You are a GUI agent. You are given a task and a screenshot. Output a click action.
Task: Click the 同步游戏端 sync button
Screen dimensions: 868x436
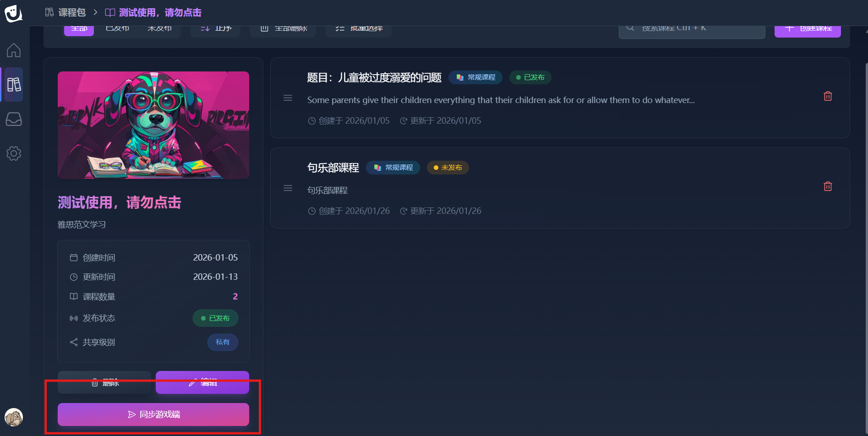click(153, 414)
